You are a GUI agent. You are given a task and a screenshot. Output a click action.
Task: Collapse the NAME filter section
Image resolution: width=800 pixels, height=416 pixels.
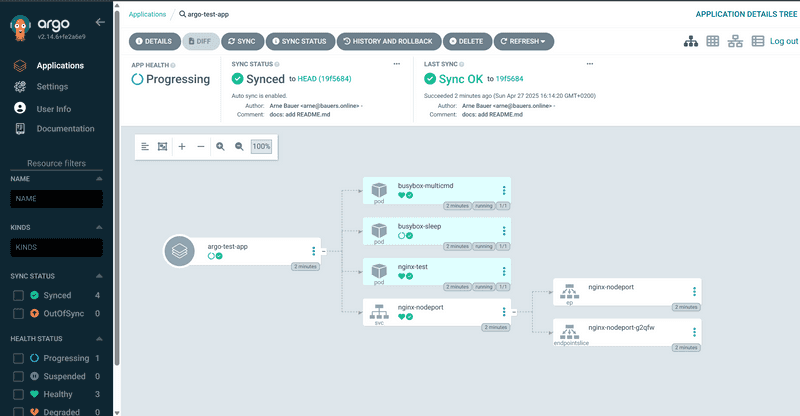tap(99, 179)
